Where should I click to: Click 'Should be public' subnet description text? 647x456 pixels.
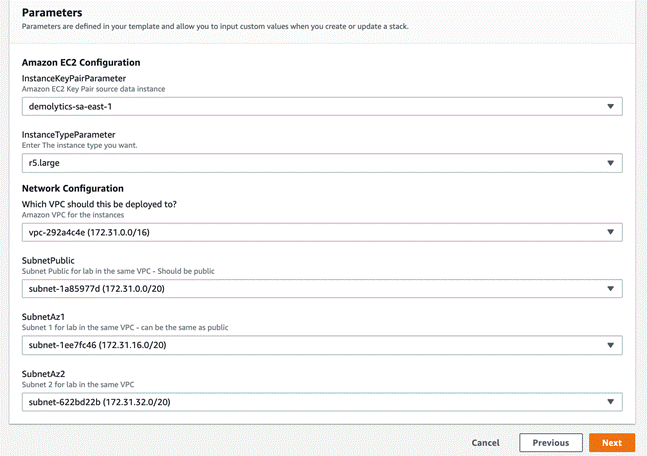coord(186,271)
